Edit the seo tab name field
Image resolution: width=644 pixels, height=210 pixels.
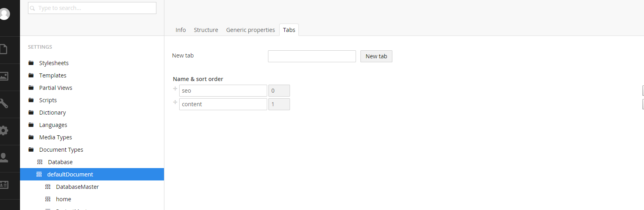223,91
